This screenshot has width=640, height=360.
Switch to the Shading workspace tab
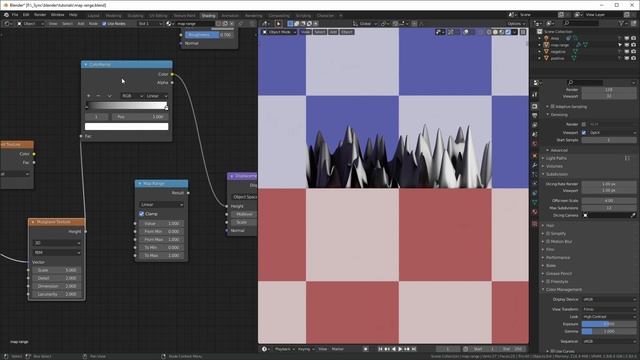[208, 16]
